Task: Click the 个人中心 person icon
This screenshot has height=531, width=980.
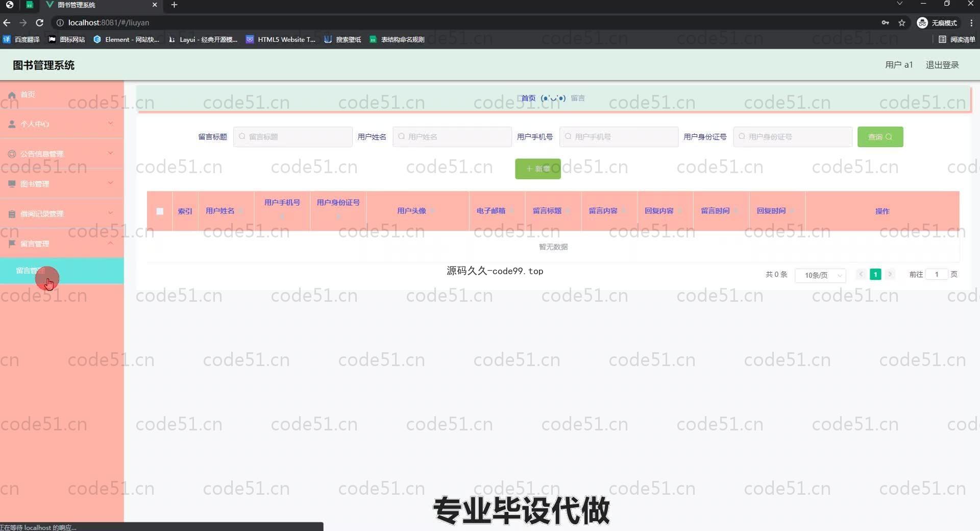Action: [12, 124]
